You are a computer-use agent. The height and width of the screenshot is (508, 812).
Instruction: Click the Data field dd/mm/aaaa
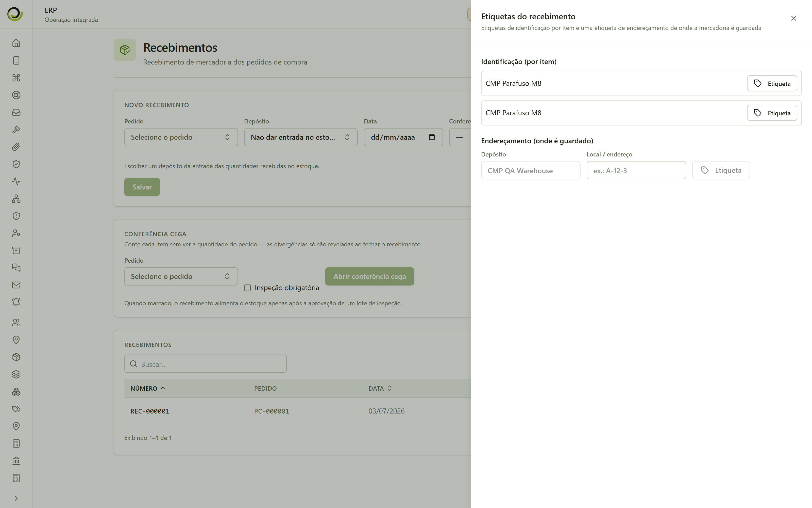pos(403,137)
